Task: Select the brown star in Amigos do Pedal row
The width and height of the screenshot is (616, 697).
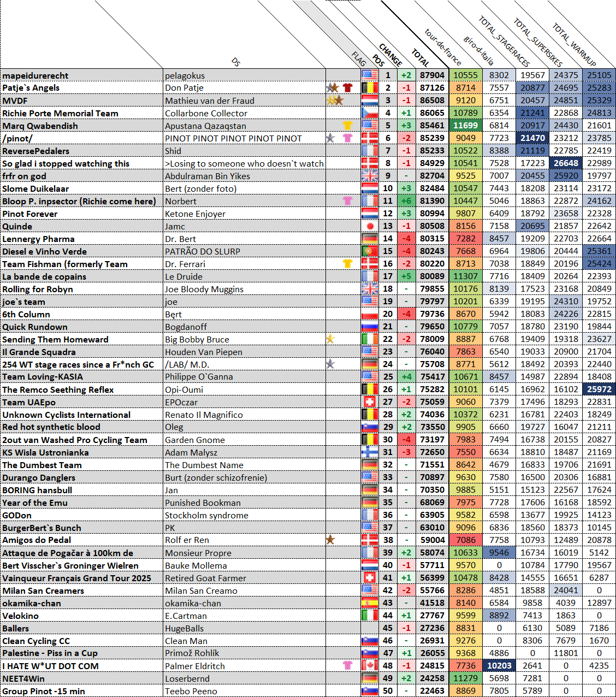Action: point(330,540)
